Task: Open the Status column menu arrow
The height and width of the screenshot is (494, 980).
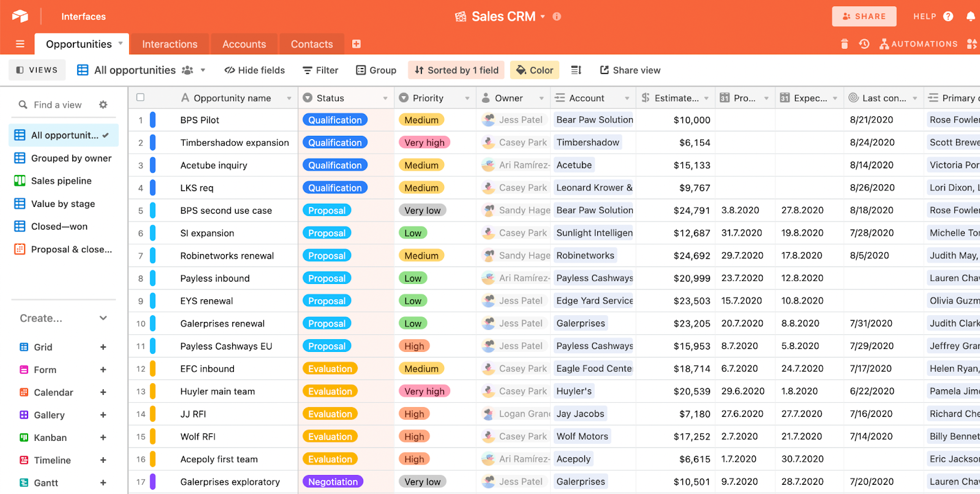Action: pos(385,98)
